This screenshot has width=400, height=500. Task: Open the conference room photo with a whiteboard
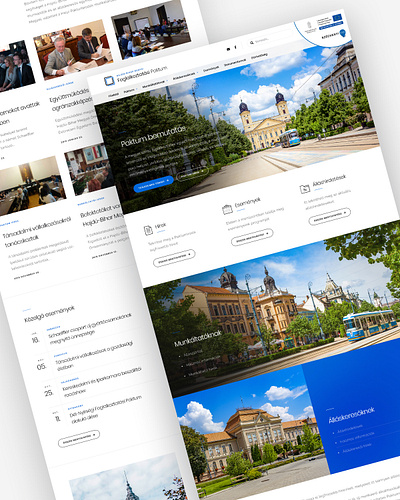tap(151, 30)
